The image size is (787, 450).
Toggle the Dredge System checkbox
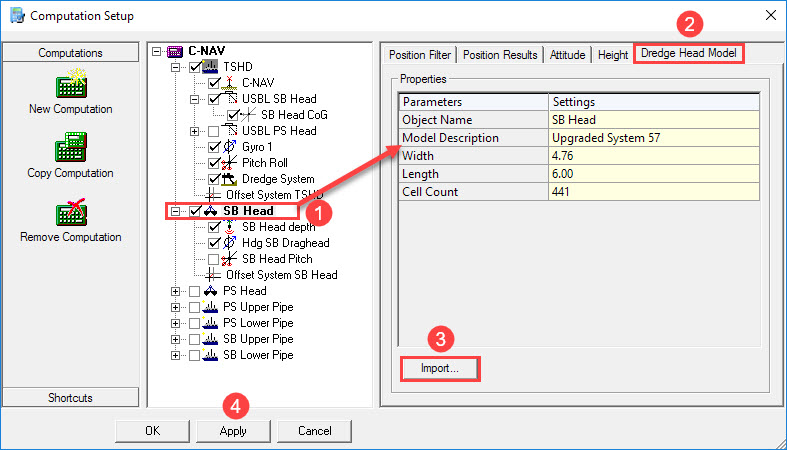pos(214,180)
